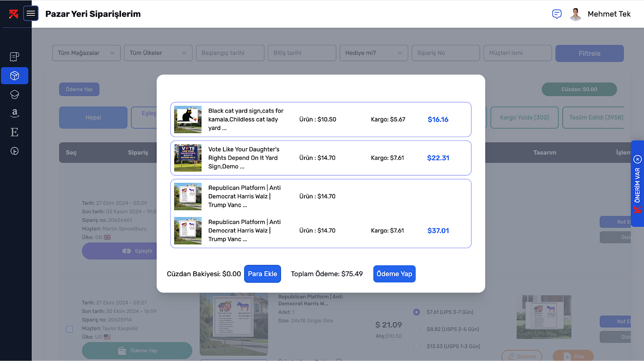Expand the Tüm Mağazalar dropdown
Image resolution: width=644 pixels, height=361 pixels.
86,53
